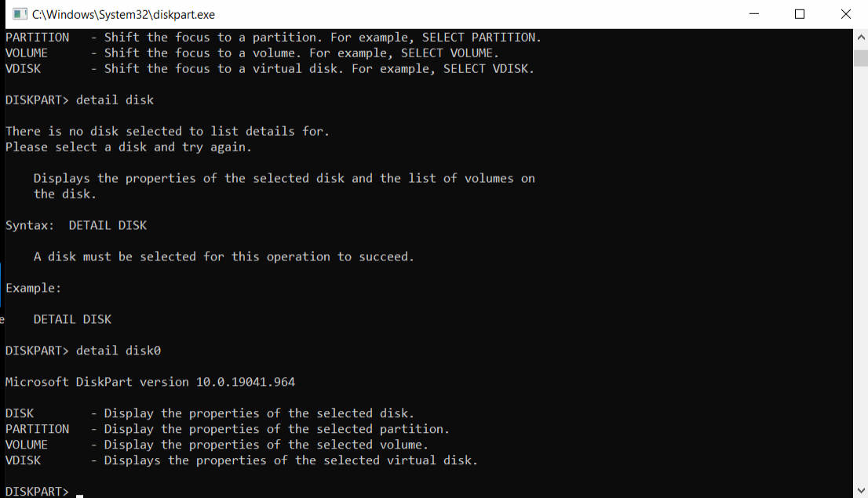The width and height of the screenshot is (868, 498).
Task: Maximize the diskpart console window
Action: (x=800, y=14)
